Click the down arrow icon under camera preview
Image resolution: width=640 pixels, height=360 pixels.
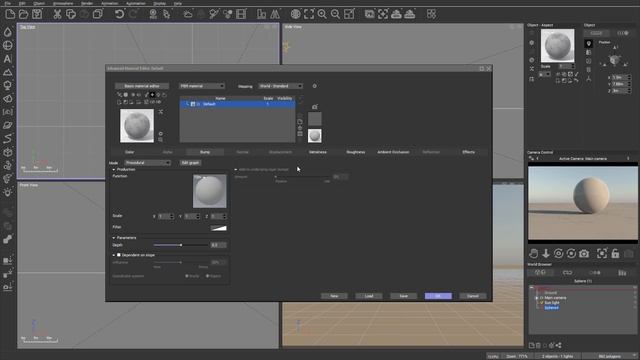546,253
